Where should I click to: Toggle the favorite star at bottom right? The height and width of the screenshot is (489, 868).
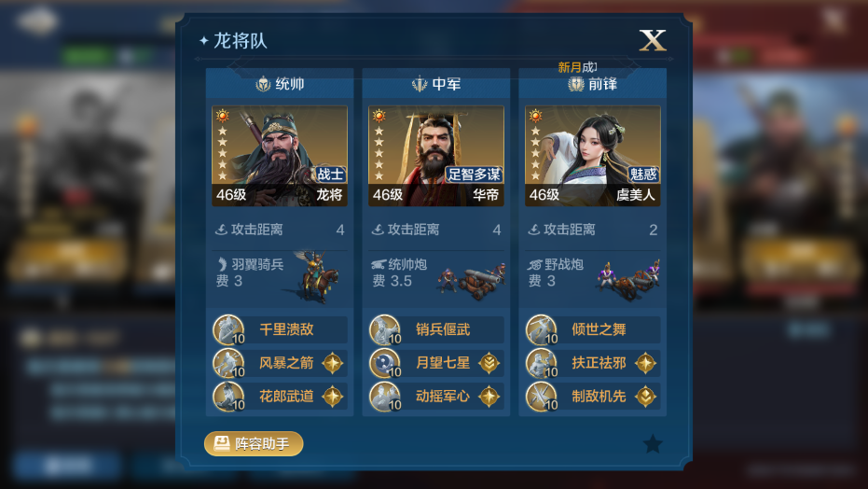point(653,443)
